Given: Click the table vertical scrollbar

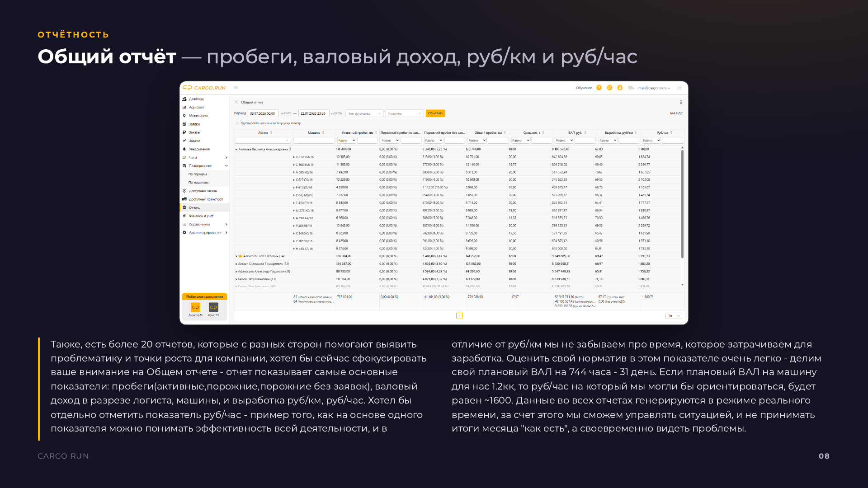Looking at the screenshot, I should (682, 203).
